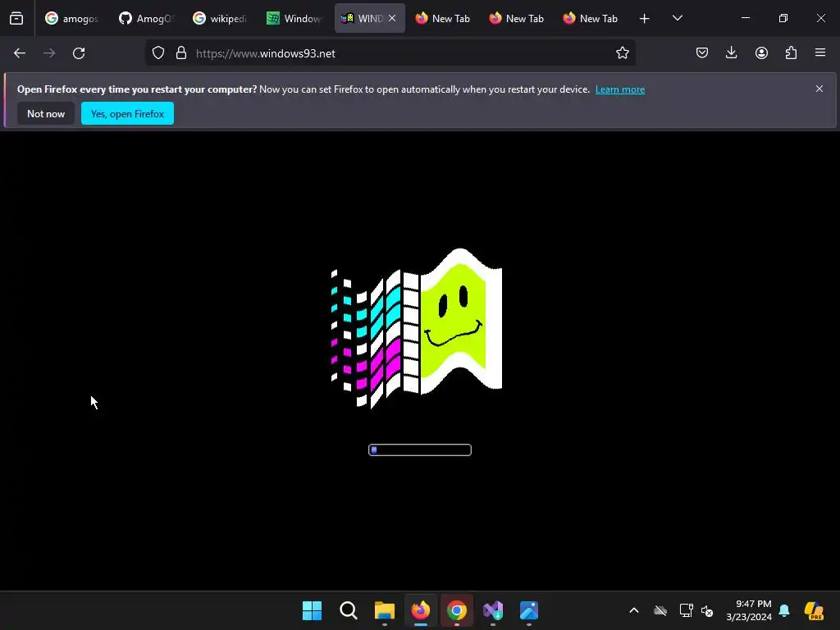Bookmark this page with the star
Image resolution: width=840 pixels, height=630 pixels.
pyautogui.click(x=622, y=53)
